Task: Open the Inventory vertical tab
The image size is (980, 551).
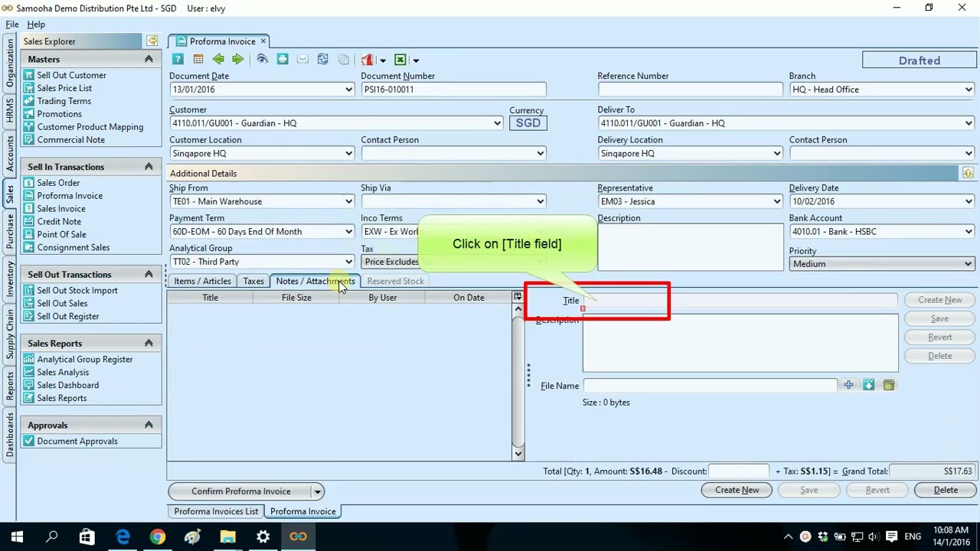Action: (x=10, y=278)
